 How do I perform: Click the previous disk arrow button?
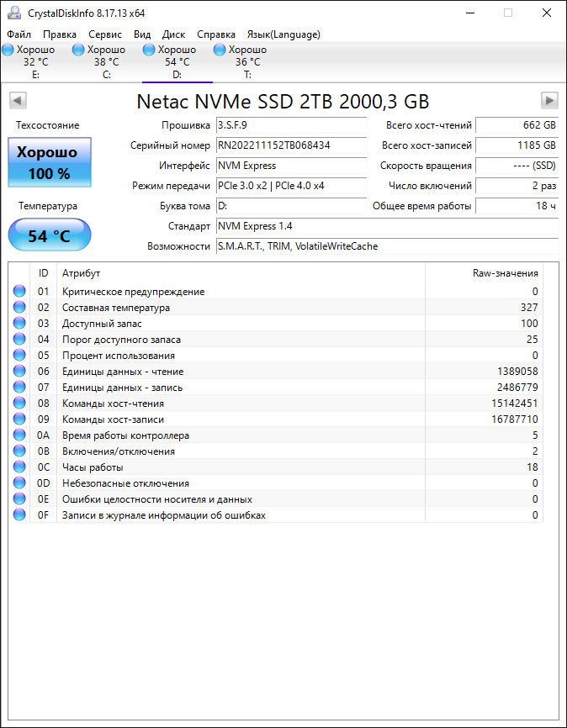[18, 101]
